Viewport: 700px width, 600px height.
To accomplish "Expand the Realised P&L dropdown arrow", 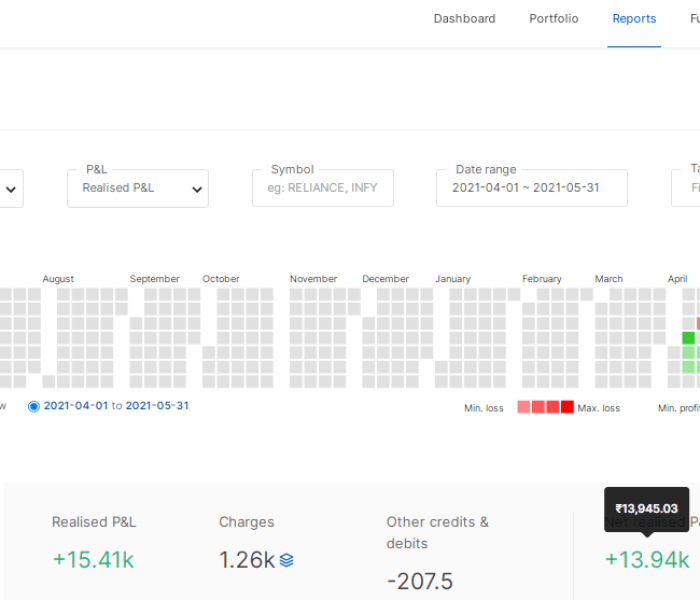I will click(x=197, y=189).
